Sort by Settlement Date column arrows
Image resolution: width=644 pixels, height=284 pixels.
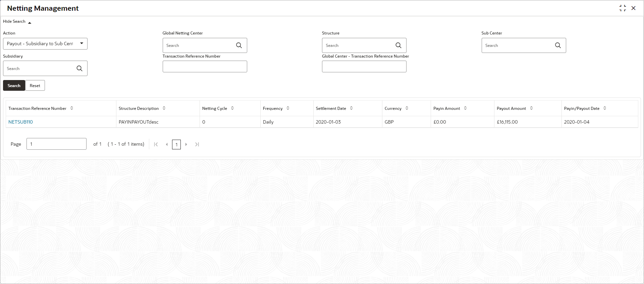point(352,108)
